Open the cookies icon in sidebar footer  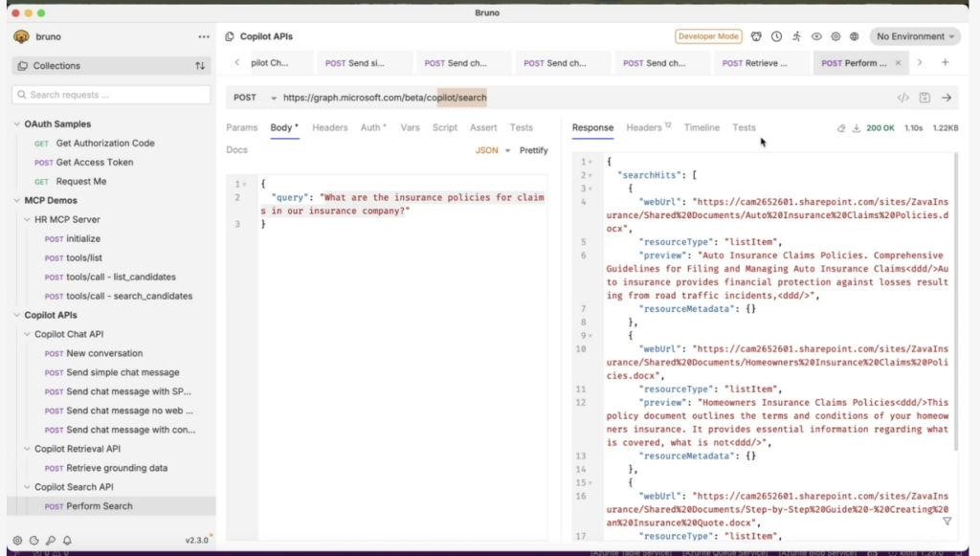[34, 541]
